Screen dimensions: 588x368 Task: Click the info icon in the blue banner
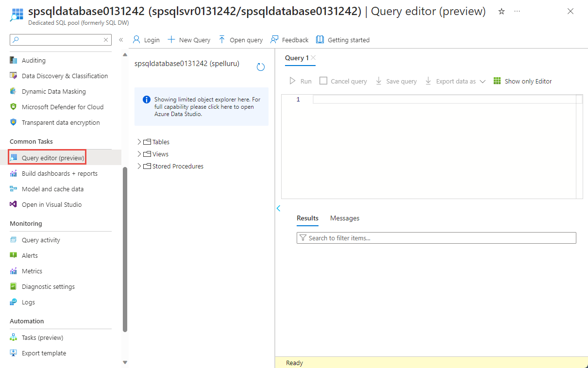(x=147, y=100)
